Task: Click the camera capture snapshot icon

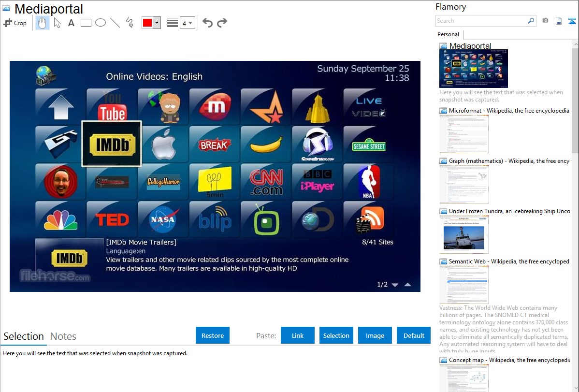Action: [x=545, y=21]
